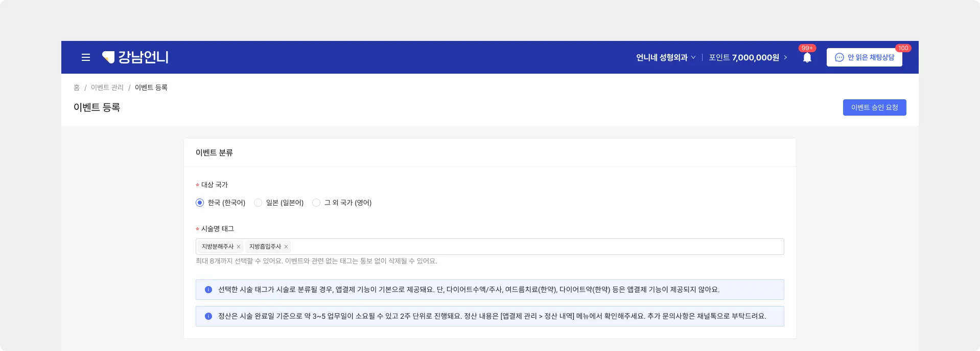Select 그 외 국가 (영어) radio option

coord(316,203)
